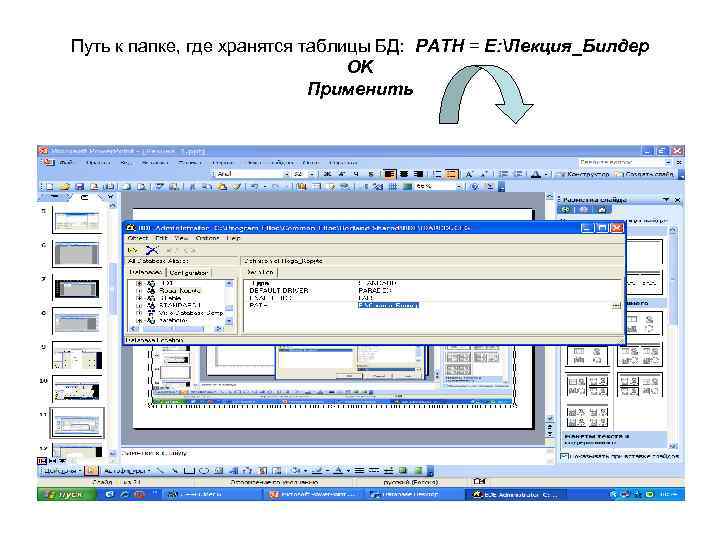
Task: Select slide thumbnail 7 in PowerPoint panel
Action: 77,288
